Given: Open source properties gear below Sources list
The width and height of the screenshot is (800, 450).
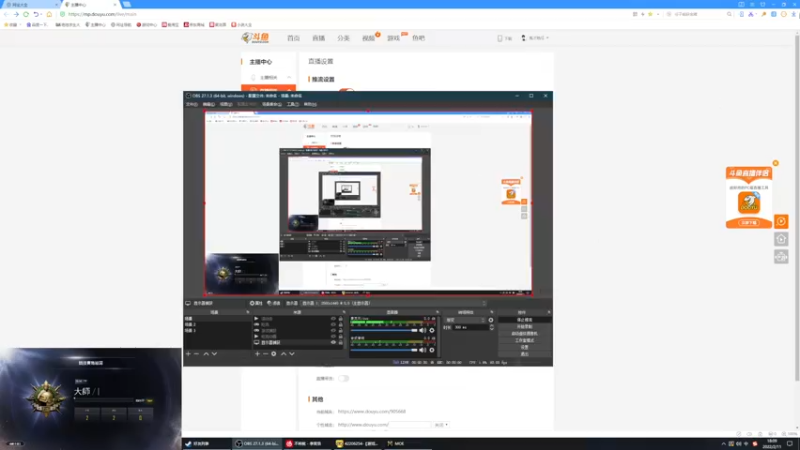Looking at the screenshot, I should click(274, 354).
